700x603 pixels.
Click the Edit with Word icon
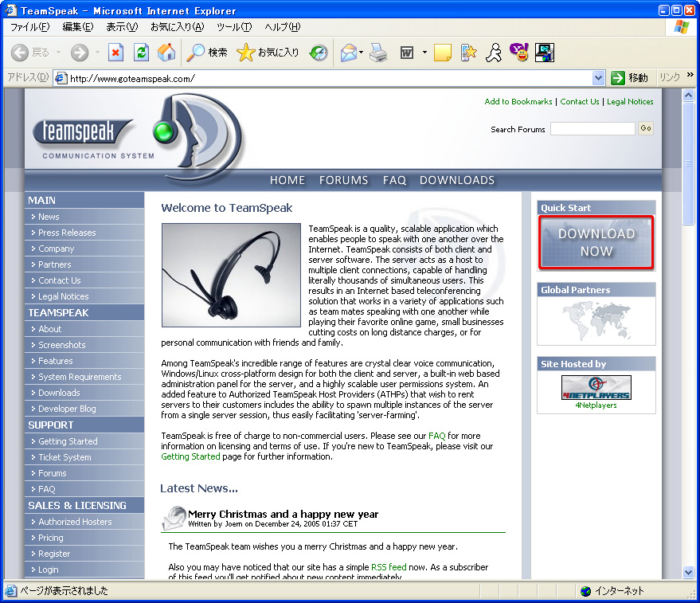click(407, 53)
